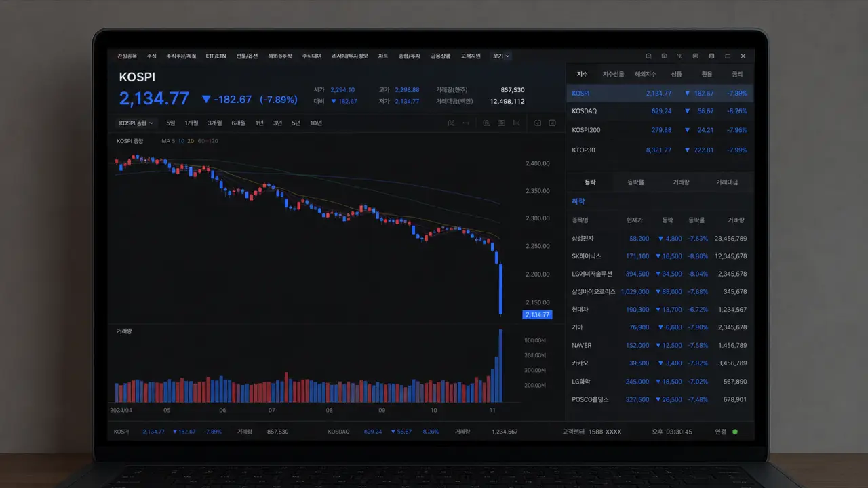This screenshot has height=488, width=868.
Task: Switch to the 환율 tab
Action: coord(707,74)
